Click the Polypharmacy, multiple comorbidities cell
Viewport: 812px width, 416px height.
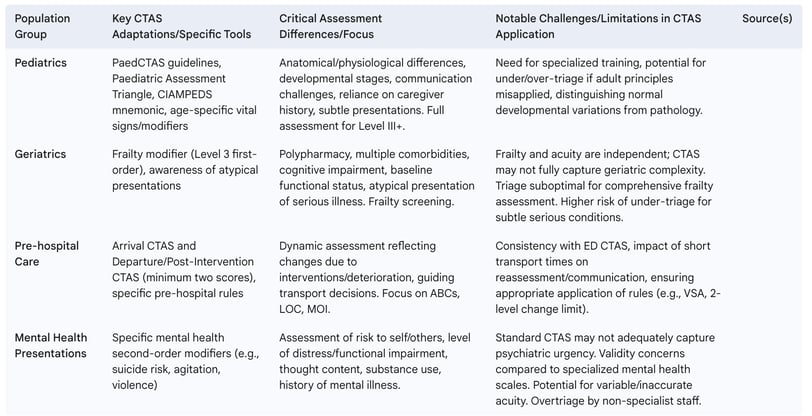point(376,178)
